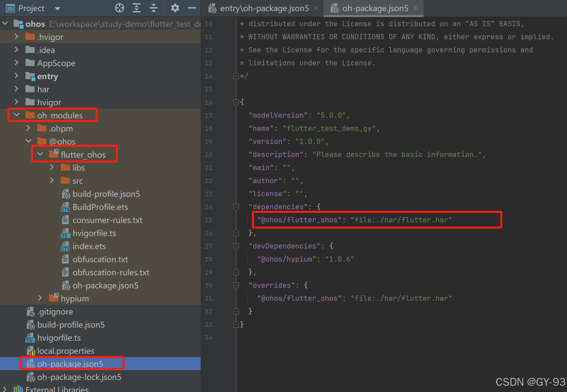Viewport: 567px width, 392px height.
Task: Click the index.ets file icon
Action: tap(65, 246)
